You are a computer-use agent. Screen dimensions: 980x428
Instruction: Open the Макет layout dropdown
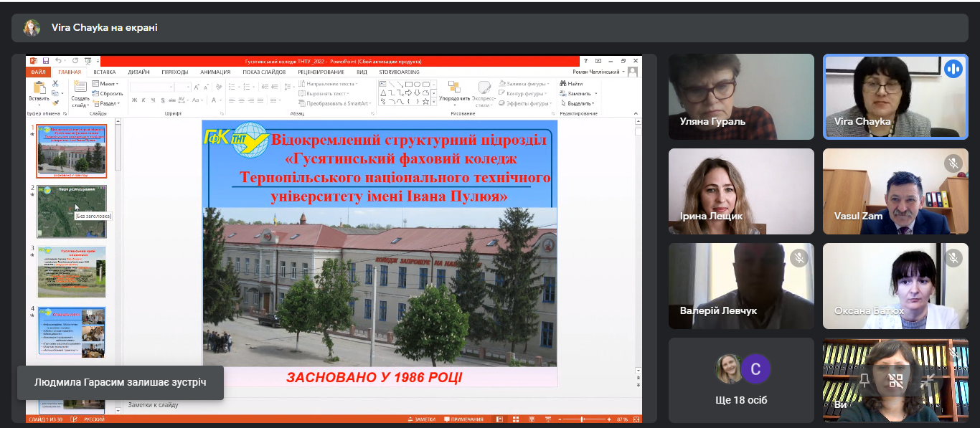coord(105,84)
